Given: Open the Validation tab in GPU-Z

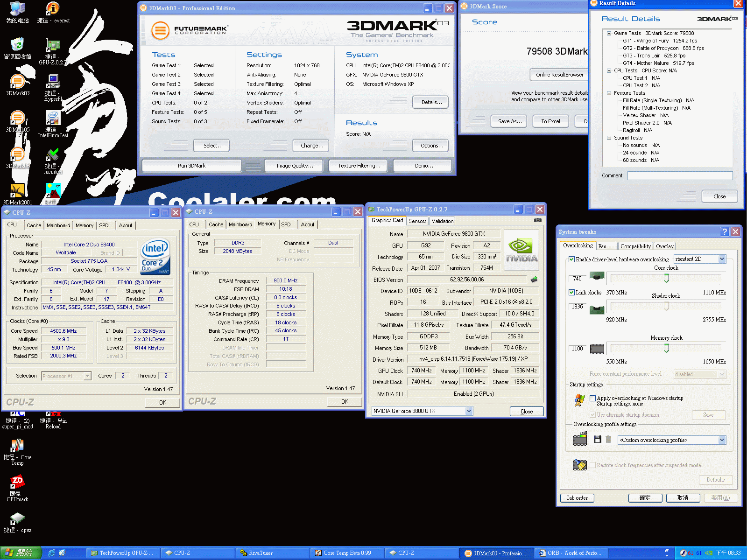Looking at the screenshot, I should [x=442, y=221].
